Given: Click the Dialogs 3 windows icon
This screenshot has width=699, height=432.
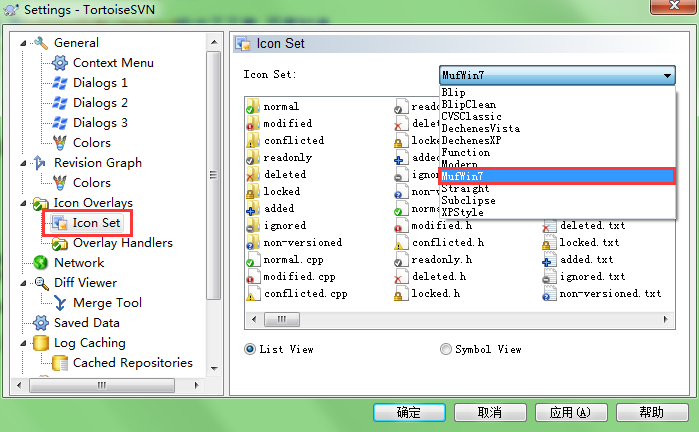Looking at the screenshot, I should (60, 123).
